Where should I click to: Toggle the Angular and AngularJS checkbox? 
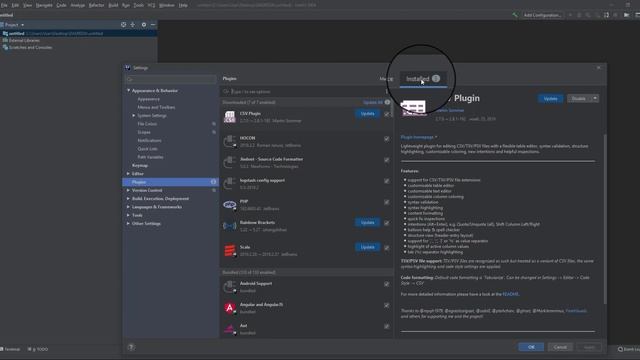click(387, 306)
